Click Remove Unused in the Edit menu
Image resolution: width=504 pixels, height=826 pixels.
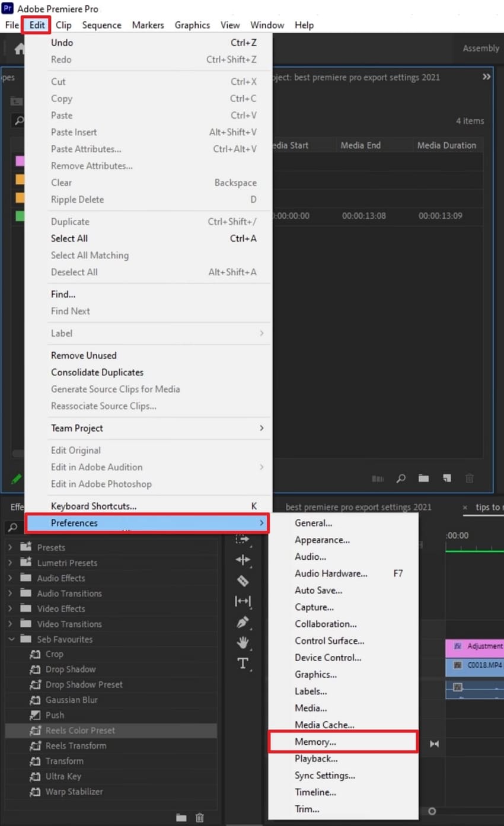[148, 356]
